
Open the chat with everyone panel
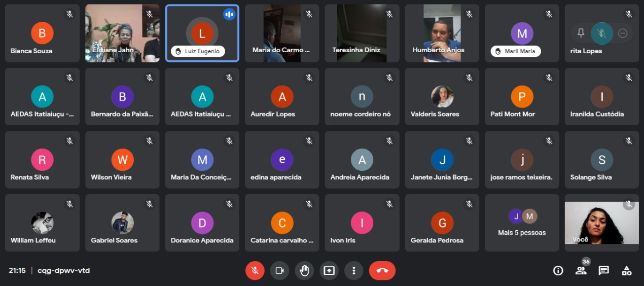pyautogui.click(x=603, y=270)
